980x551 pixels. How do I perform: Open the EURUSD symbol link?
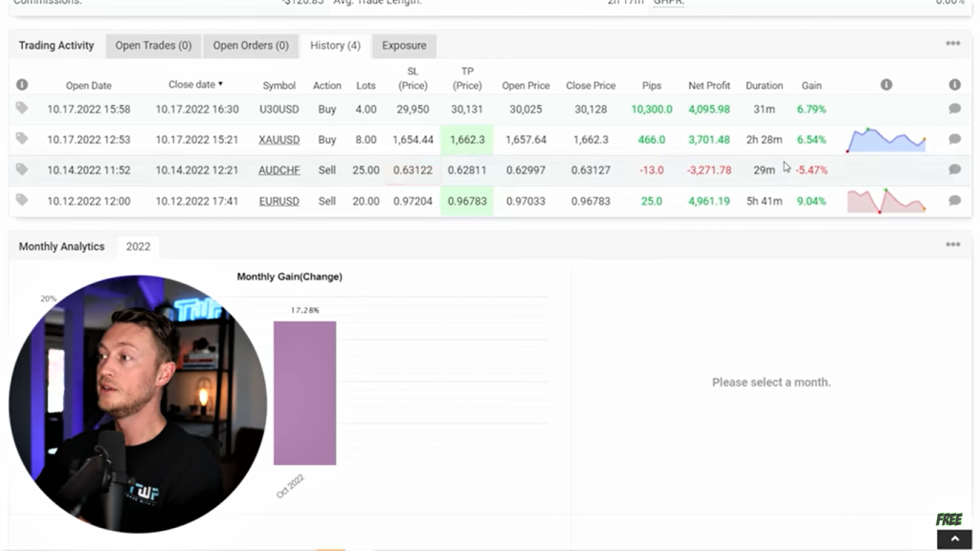tap(279, 201)
